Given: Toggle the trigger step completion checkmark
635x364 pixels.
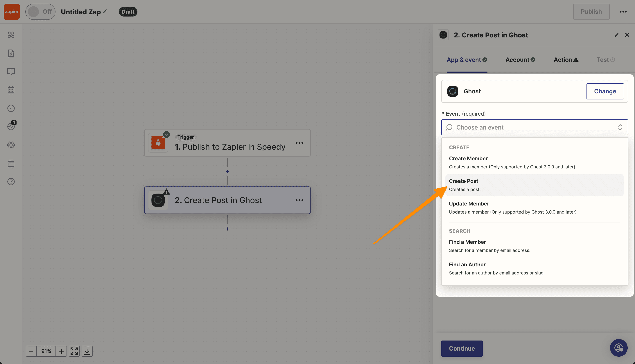Looking at the screenshot, I should click(166, 134).
